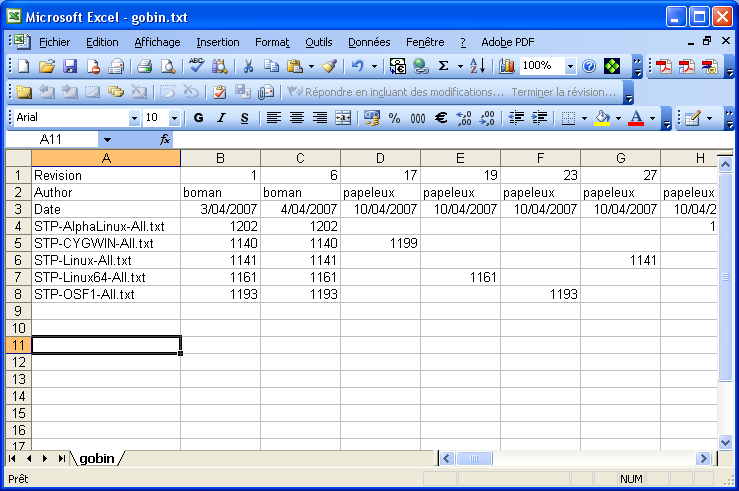Print the sheet with the printer icon

point(144,66)
